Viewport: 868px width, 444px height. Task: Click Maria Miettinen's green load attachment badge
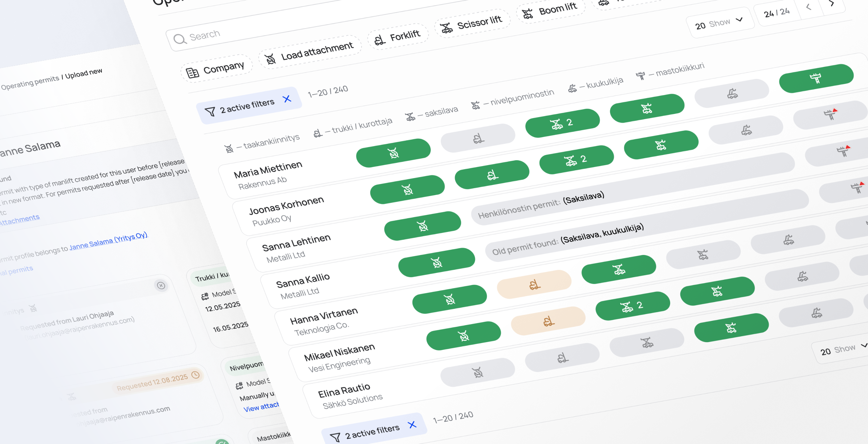pos(393,153)
